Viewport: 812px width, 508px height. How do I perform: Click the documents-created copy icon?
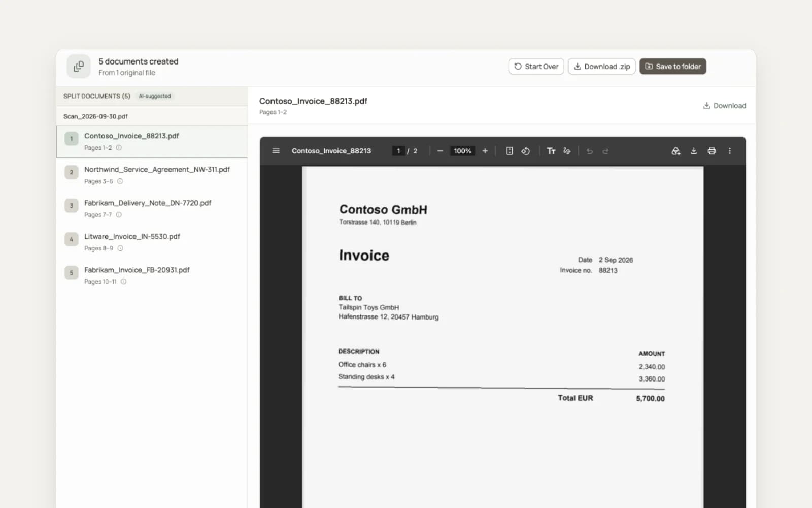(79, 67)
